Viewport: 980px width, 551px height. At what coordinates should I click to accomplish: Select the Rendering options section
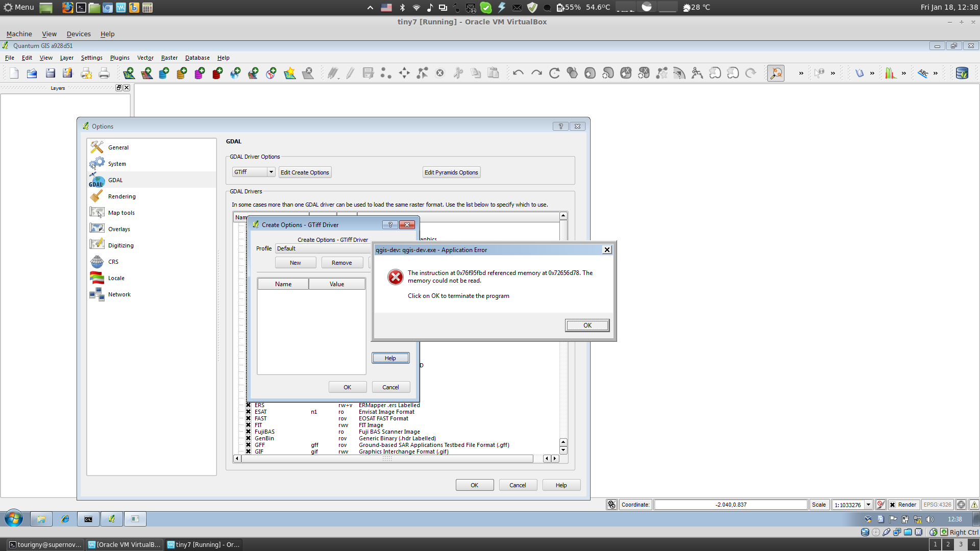click(x=121, y=196)
